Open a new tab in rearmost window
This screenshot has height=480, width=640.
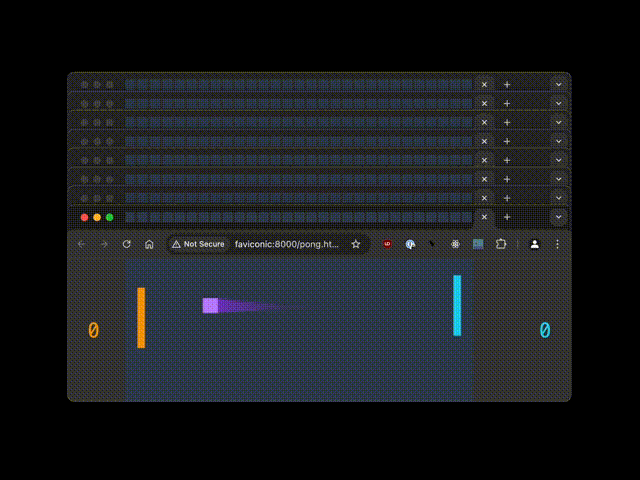click(x=507, y=84)
